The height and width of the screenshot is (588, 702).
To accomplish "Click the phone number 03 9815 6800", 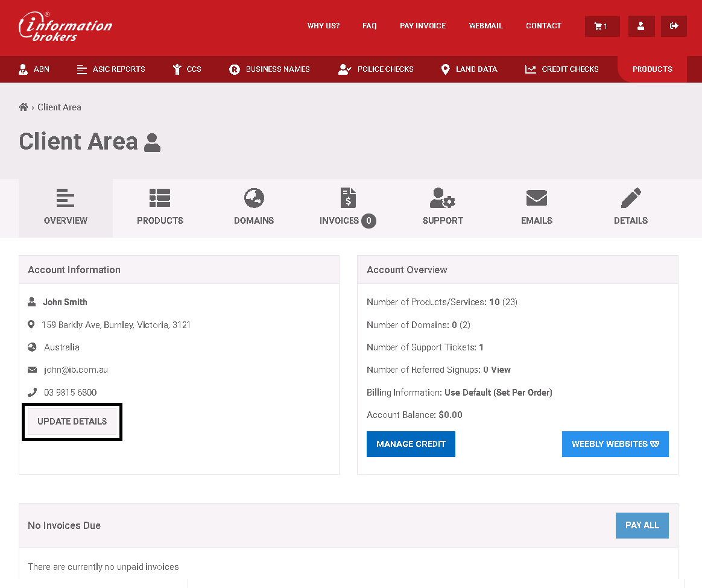I will 71,393.
